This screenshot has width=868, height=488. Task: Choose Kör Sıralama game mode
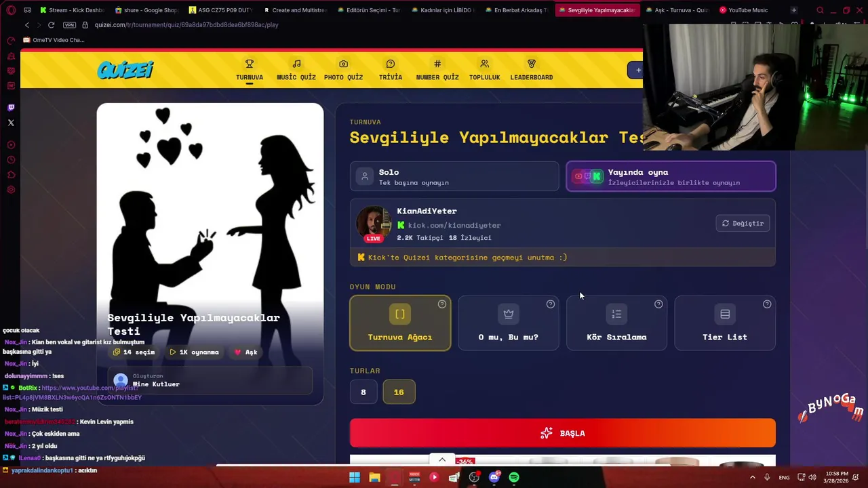click(616, 323)
